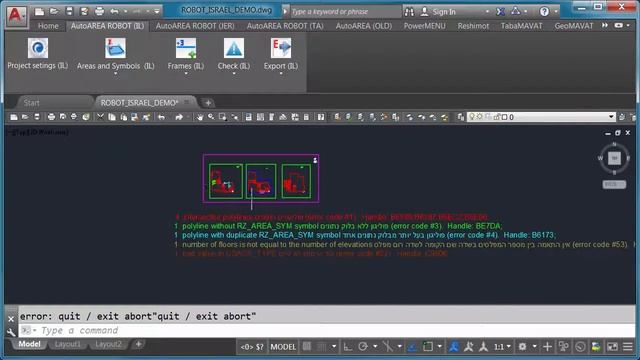Screen dimensions: 640x360
Task: Click the Undo icon in standard toolbar
Action: tap(162, 117)
